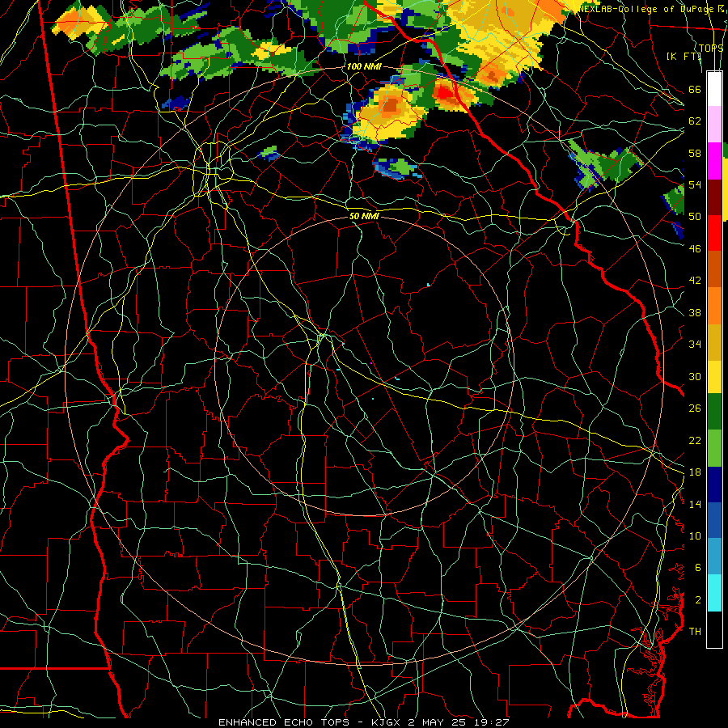Click the '66' legend value
This screenshot has height=728, width=728.
pos(695,90)
